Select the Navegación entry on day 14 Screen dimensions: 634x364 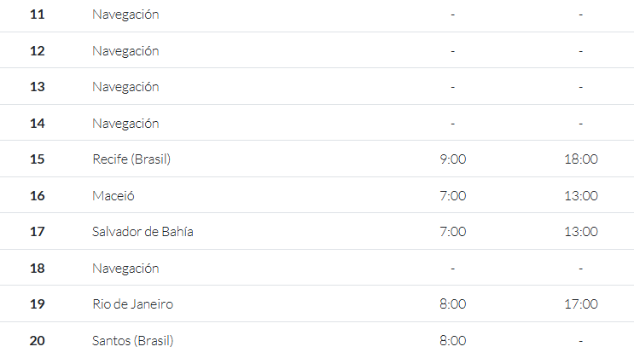tap(125, 124)
